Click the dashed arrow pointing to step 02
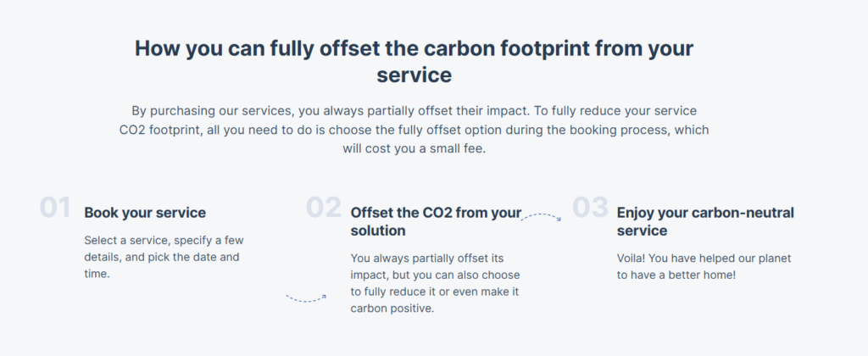The image size is (868, 356). pos(305,298)
